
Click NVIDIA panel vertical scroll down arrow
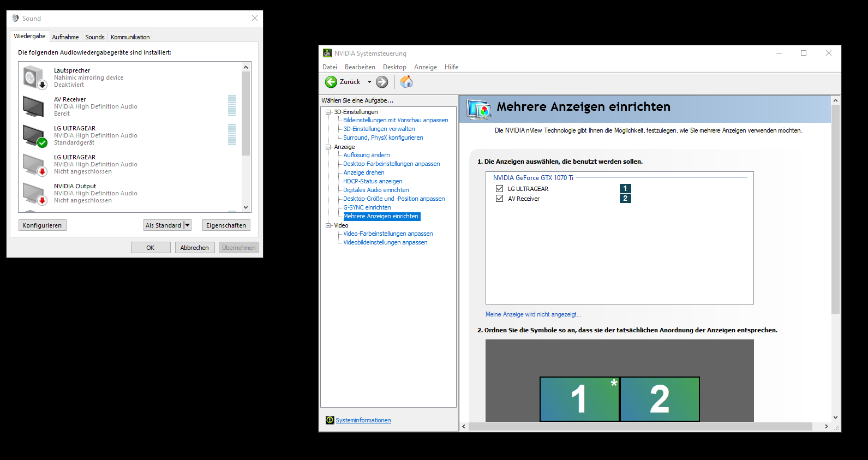coord(835,417)
